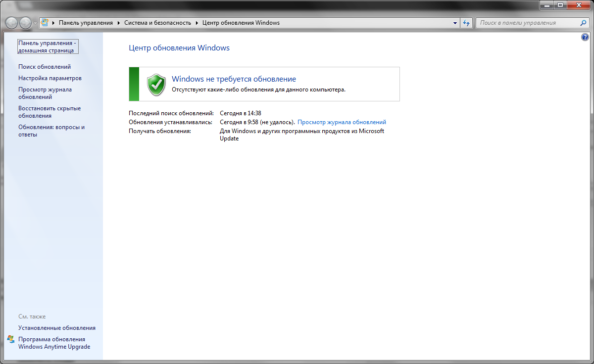Open the blue help question mark icon
The image size is (594, 364).
(x=586, y=38)
